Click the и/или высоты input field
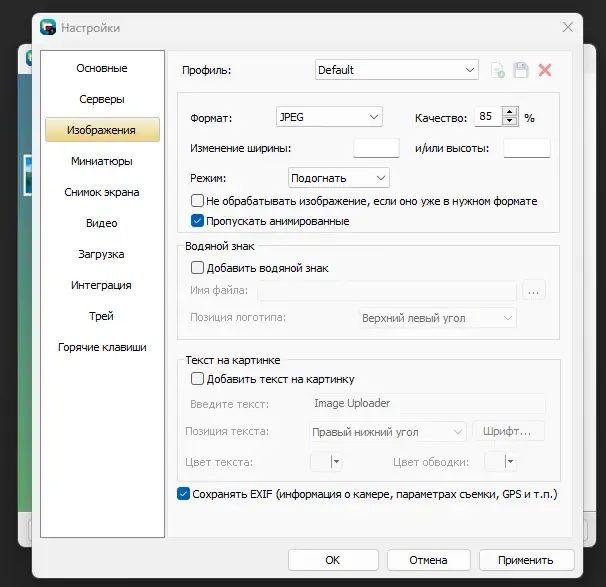 point(527,148)
